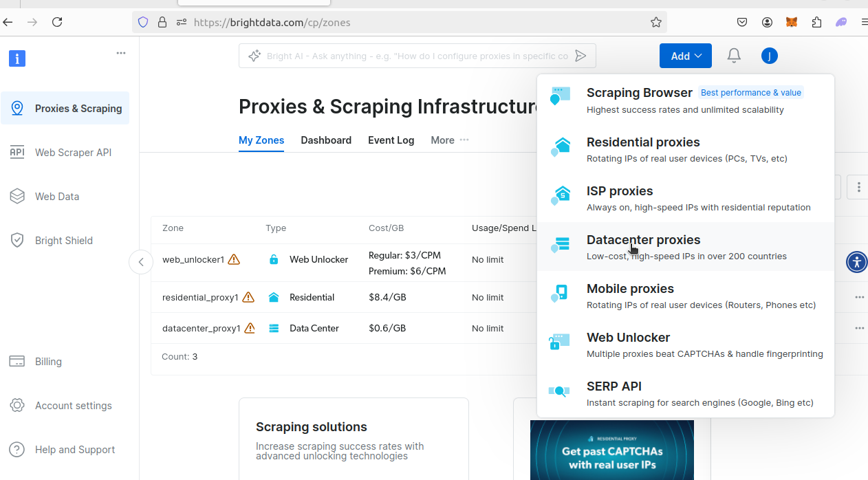Click the Bright Data logo icon
The image size is (868, 480).
point(17,58)
